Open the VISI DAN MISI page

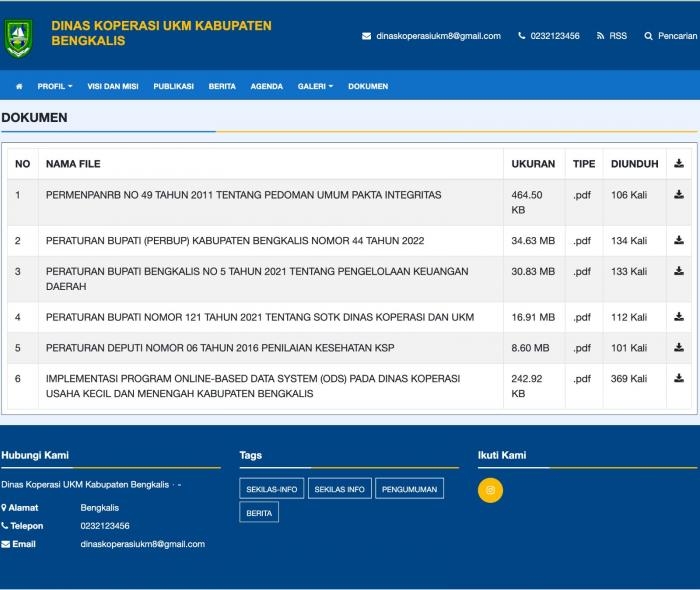pyautogui.click(x=113, y=86)
